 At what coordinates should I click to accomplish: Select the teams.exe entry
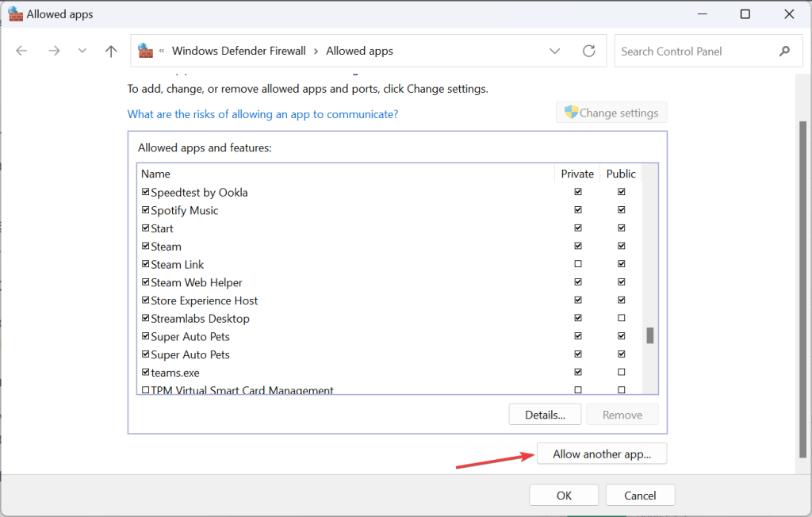(x=389, y=373)
